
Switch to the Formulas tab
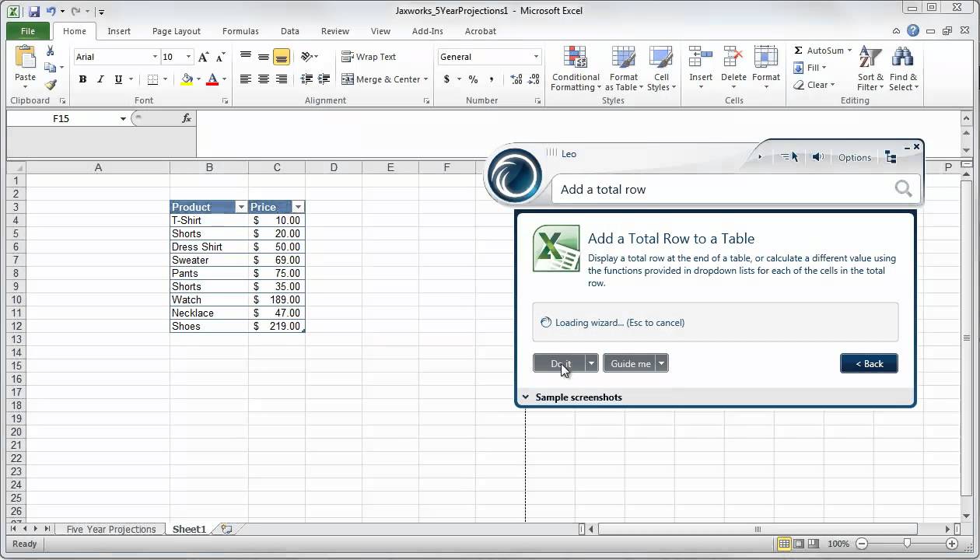pyautogui.click(x=240, y=31)
